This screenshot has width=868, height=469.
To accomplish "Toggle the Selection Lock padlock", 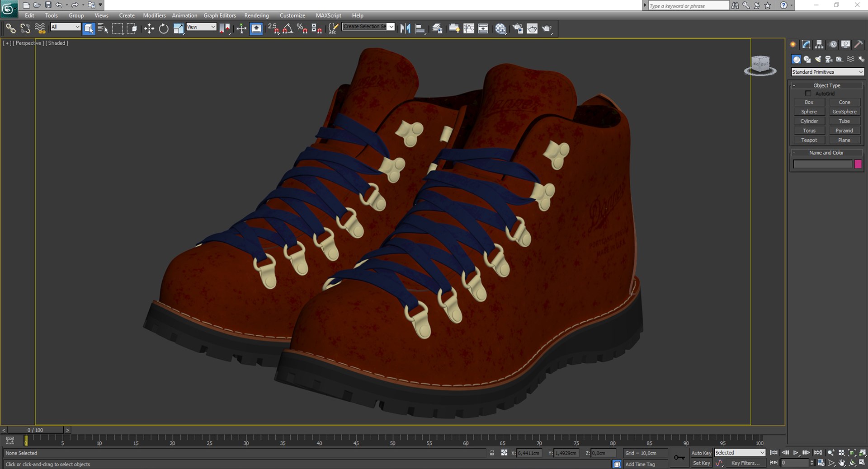I will point(492,453).
